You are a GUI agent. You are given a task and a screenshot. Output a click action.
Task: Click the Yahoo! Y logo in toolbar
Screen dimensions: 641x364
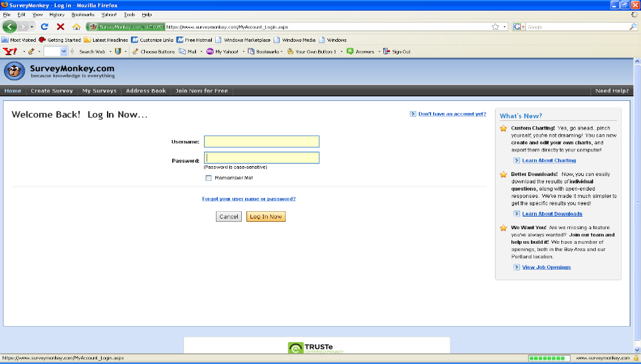[10, 51]
